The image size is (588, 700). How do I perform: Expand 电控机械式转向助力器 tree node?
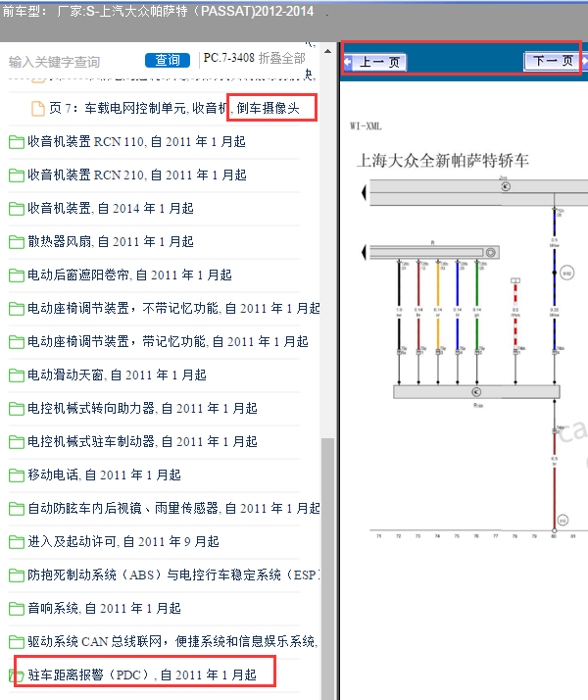pyautogui.click(x=142, y=409)
